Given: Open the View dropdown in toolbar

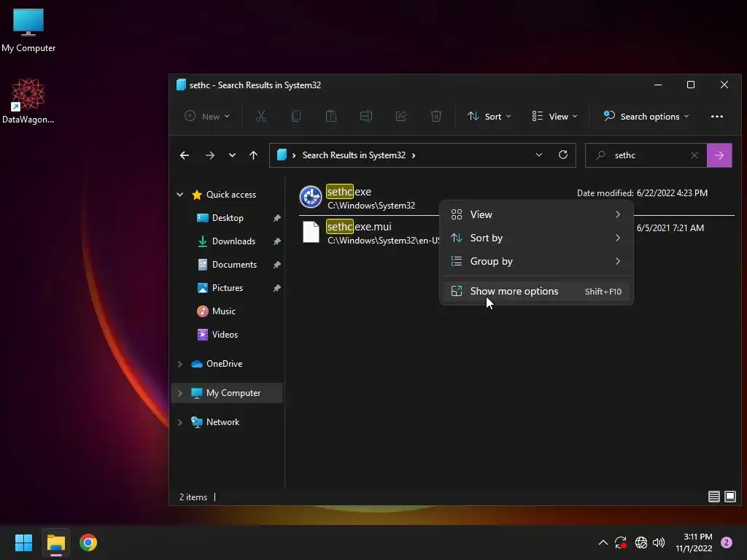Looking at the screenshot, I should 554,116.
